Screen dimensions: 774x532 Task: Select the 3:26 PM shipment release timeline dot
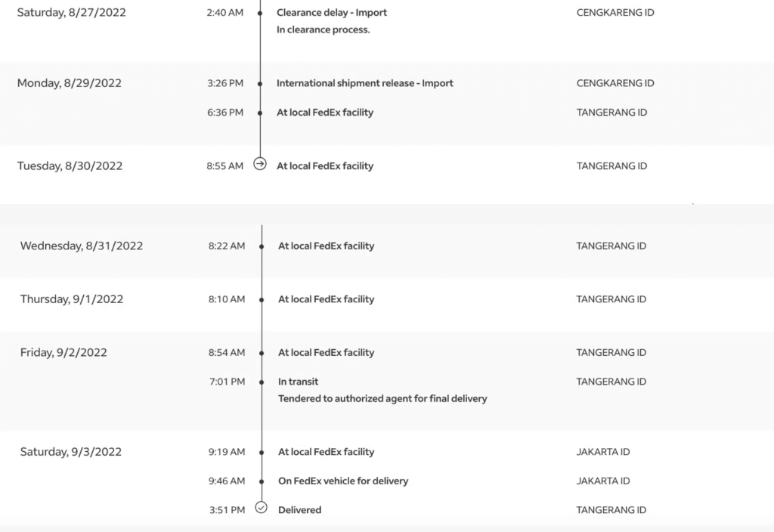click(260, 84)
